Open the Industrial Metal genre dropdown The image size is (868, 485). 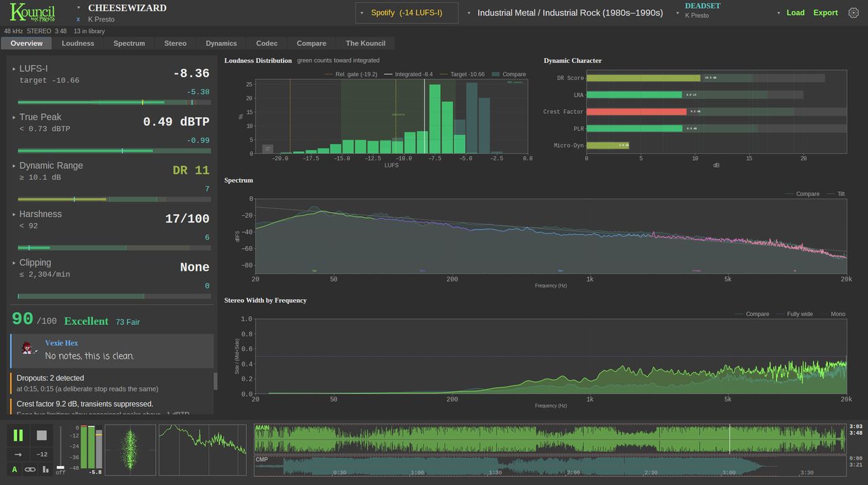566,13
